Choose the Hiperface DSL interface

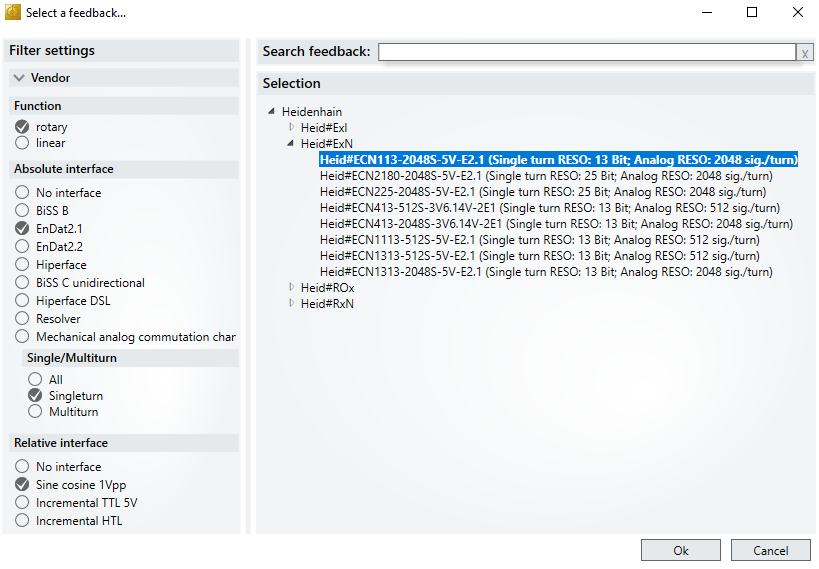(x=22, y=301)
